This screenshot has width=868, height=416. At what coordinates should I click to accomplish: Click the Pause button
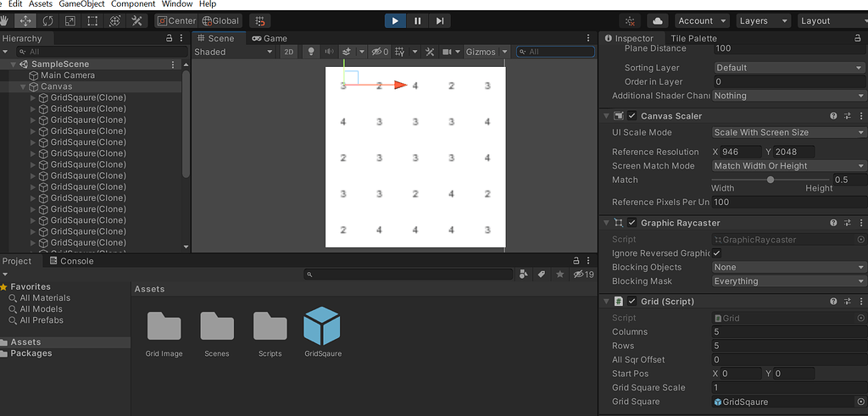pos(417,21)
